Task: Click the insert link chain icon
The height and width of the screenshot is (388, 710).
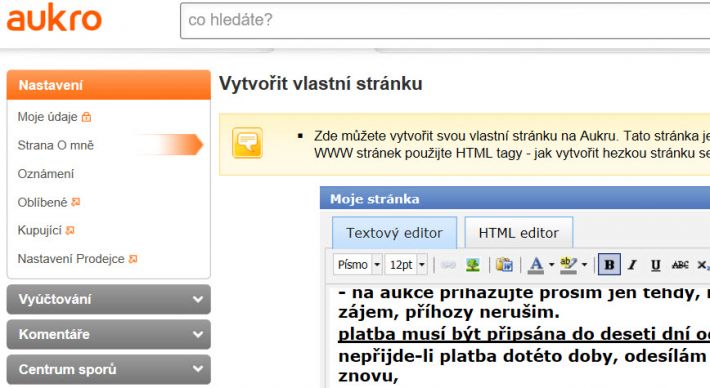Action: (448, 265)
